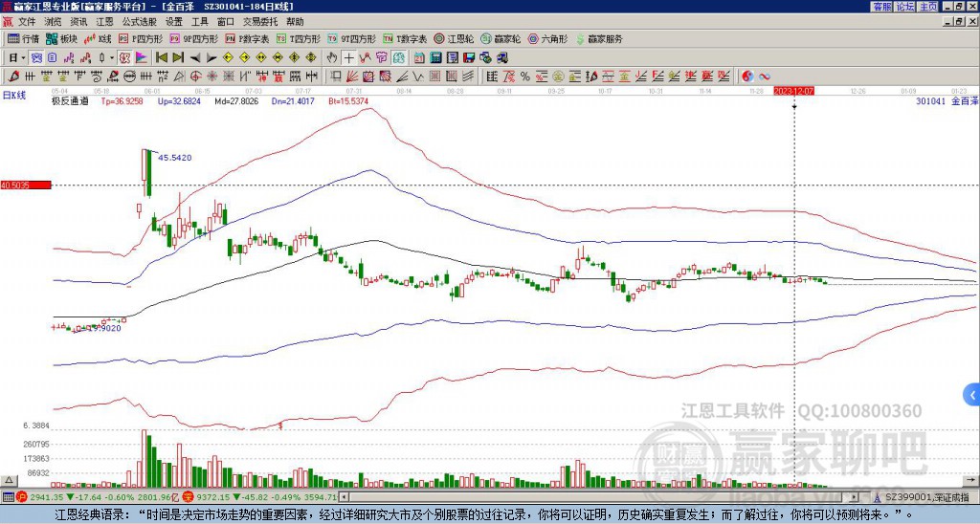
Task: Select the fan lines drawing tool
Action: coord(351,76)
